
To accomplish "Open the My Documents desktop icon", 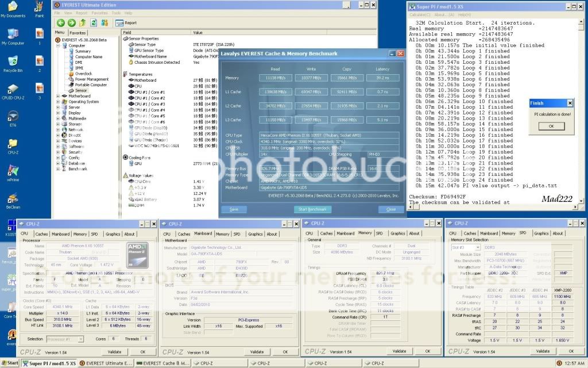I will [x=13, y=9].
